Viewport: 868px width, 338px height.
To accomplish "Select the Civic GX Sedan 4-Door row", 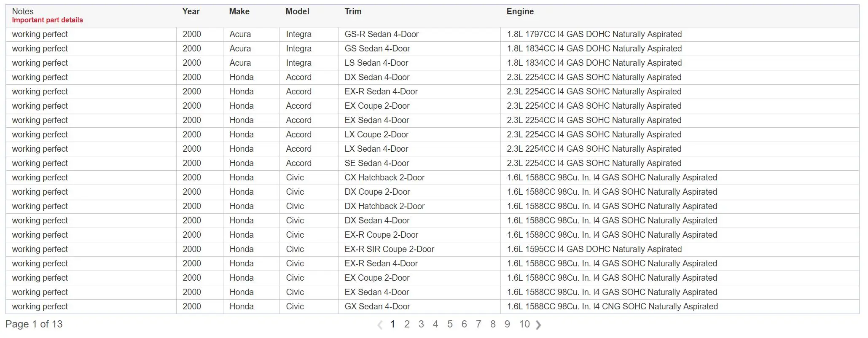I will 433,306.
